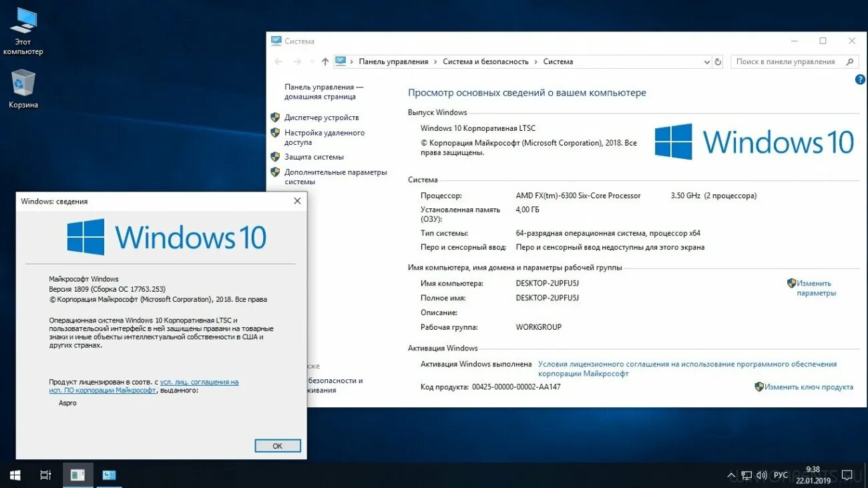Click shield icon beside Настройка удаленного доступа
Image resolution: width=868 pixels, height=488 pixels.
click(275, 133)
